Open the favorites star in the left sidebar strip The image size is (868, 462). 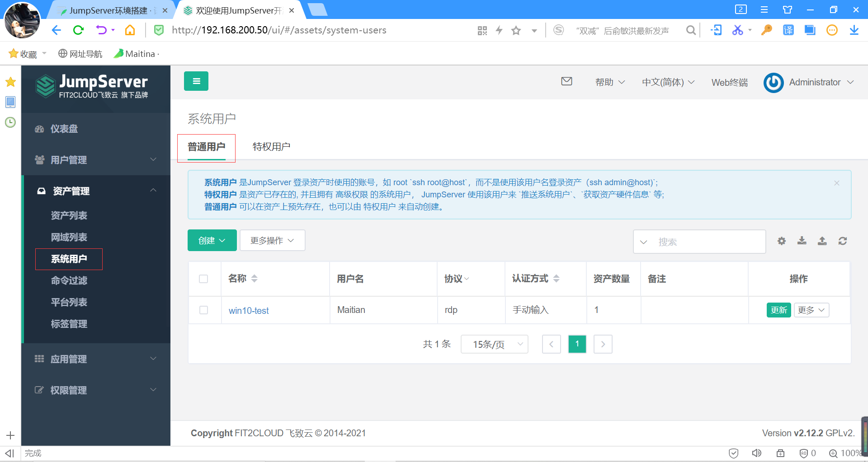point(10,82)
